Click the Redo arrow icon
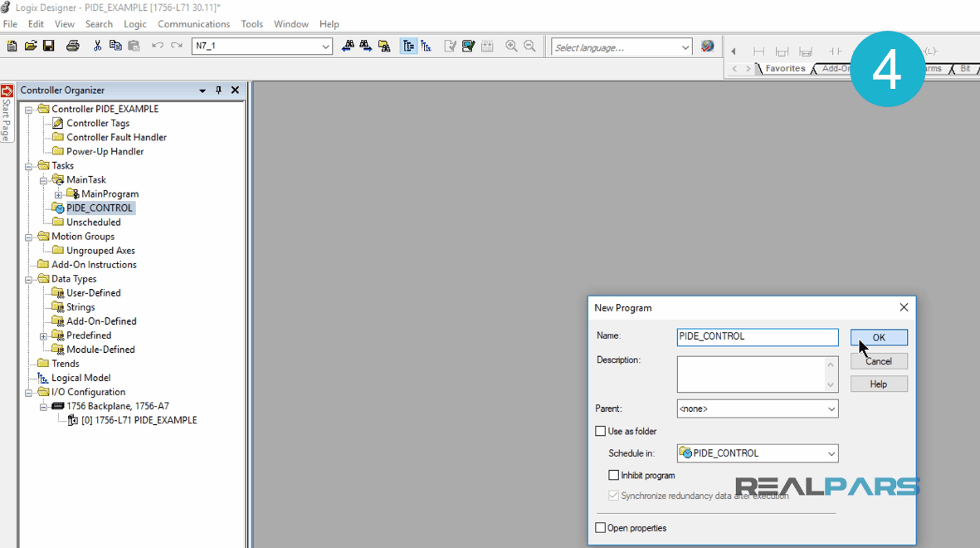The width and height of the screenshot is (980, 548). [x=177, y=46]
